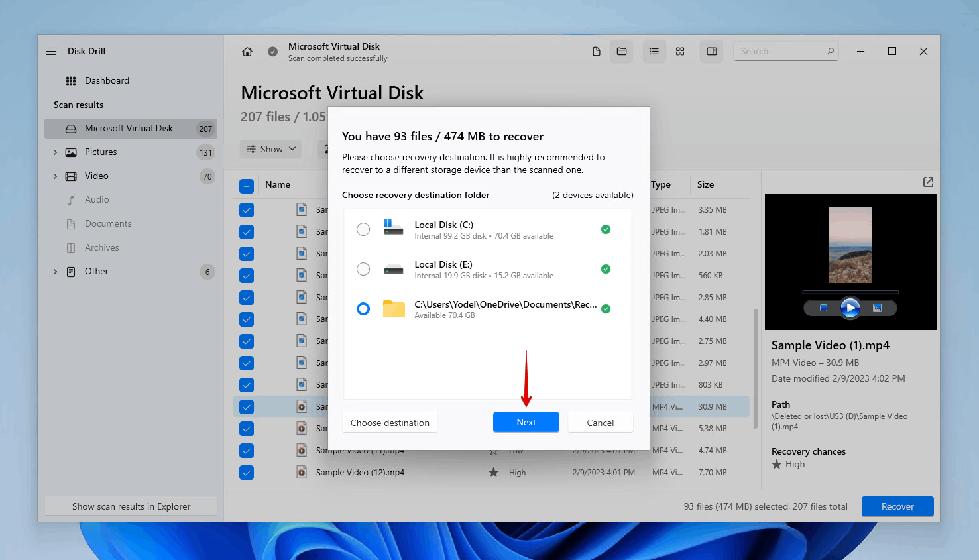Click the 803 KB size cell
The width and height of the screenshot is (979, 560).
point(711,385)
